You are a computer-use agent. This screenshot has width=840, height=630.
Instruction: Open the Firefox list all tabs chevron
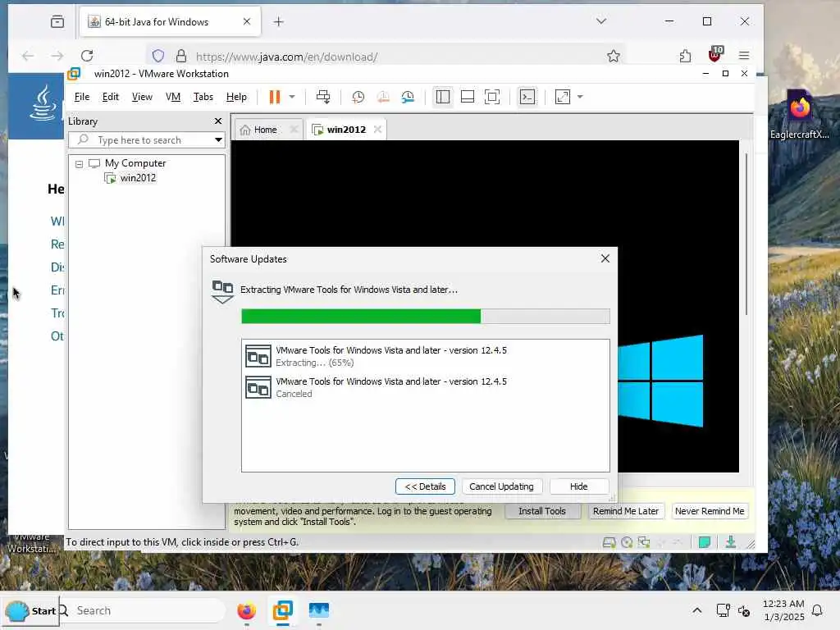tap(601, 21)
